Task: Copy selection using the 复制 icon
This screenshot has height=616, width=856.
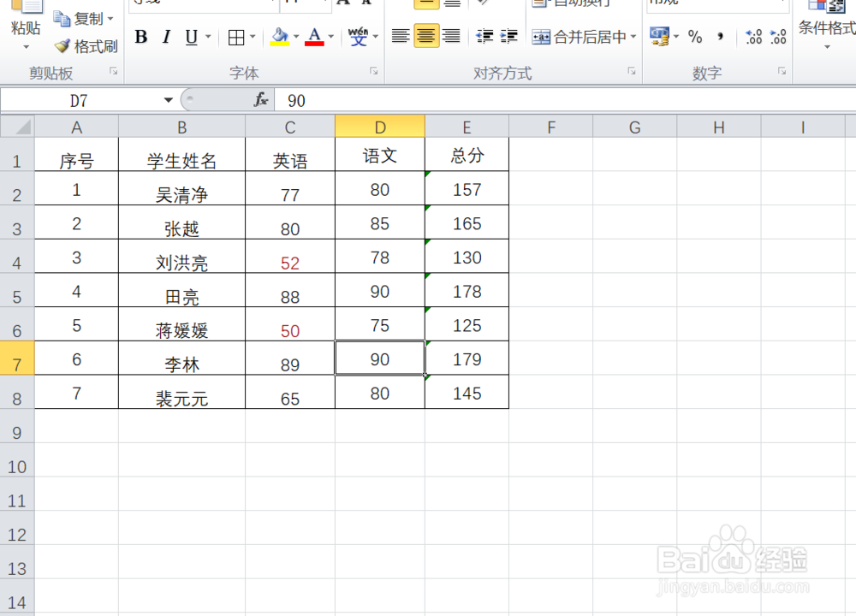Action: [83, 18]
